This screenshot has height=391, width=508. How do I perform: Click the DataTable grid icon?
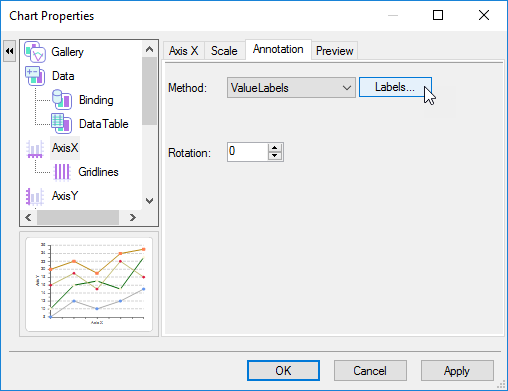click(x=61, y=124)
